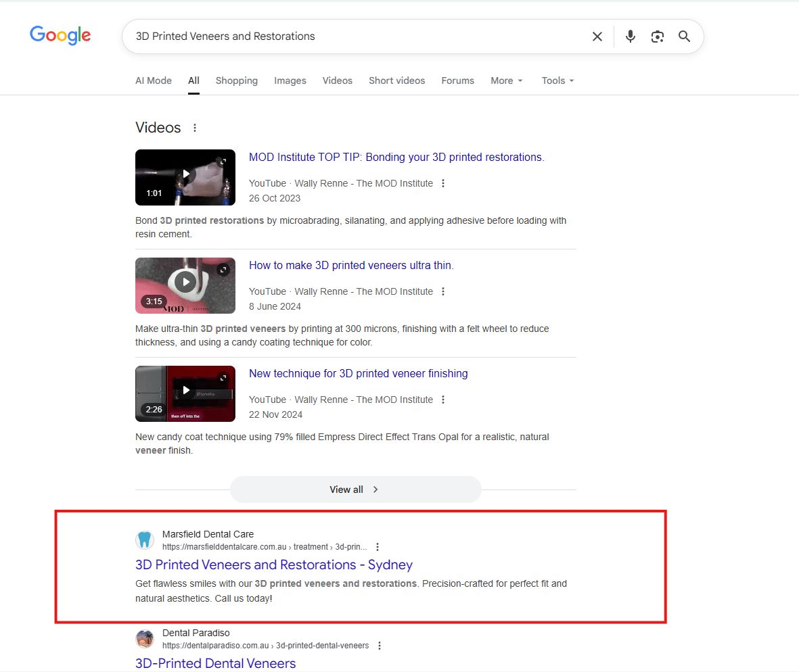The height and width of the screenshot is (672, 799).
Task: Play the 1:01 bonding restorations video thumbnail
Action: pyautogui.click(x=185, y=177)
